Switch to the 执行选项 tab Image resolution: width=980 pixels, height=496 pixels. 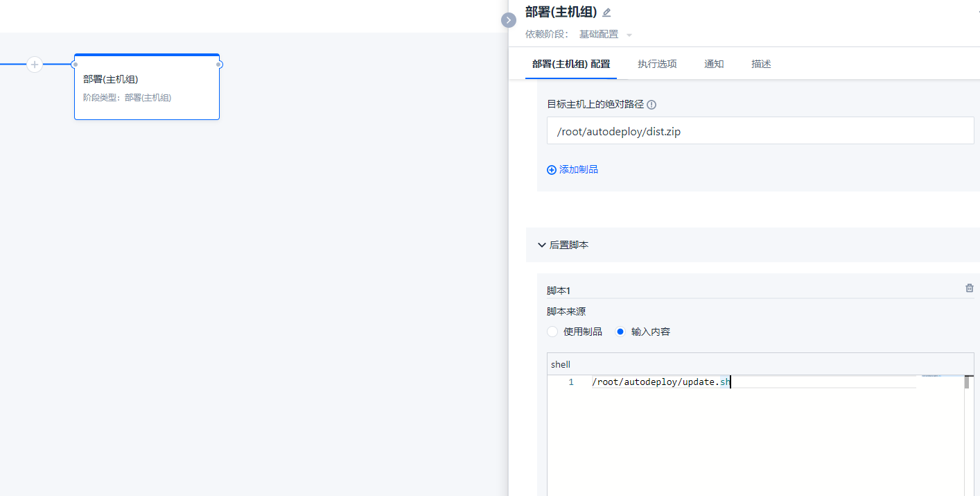(x=657, y=64)
